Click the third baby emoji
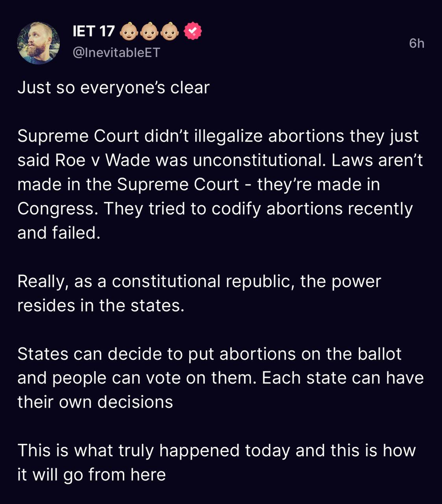The height and width of the screenshot is (504, 442). pyautogui.click(x=170, y=32)
